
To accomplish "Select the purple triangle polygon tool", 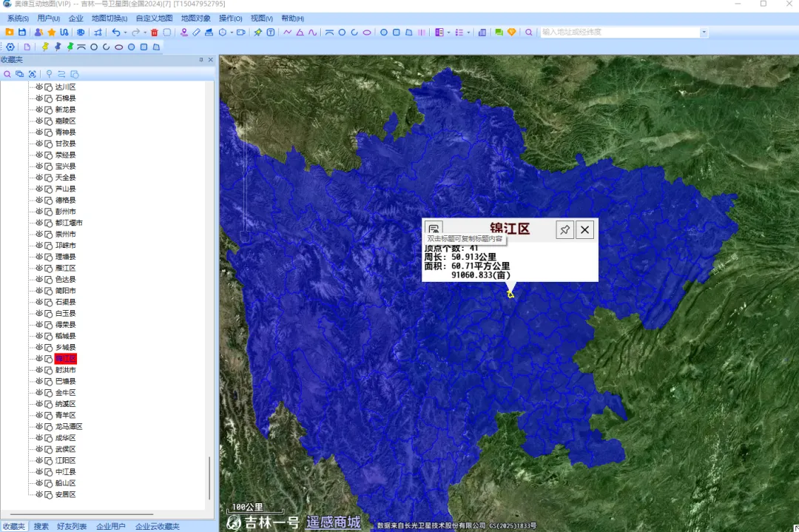I will tap(300, 32).
